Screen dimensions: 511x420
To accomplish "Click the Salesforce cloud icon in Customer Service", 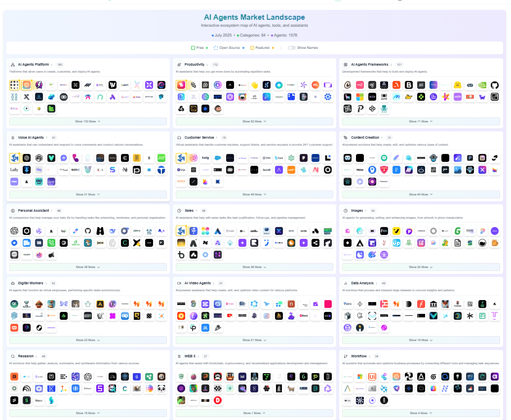I will coord(218,158).
